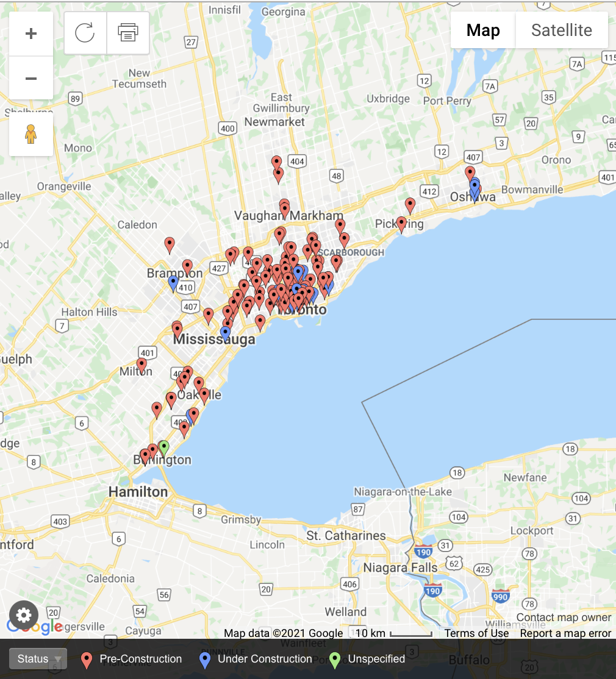The image size is (616, 679).
Task: Toggle Under Construction legend filter
Action: point(256,659)
